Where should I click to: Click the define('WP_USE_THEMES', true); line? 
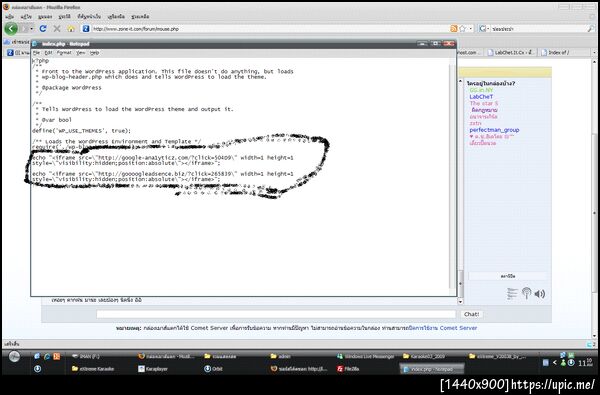click(x=82, y=131)
